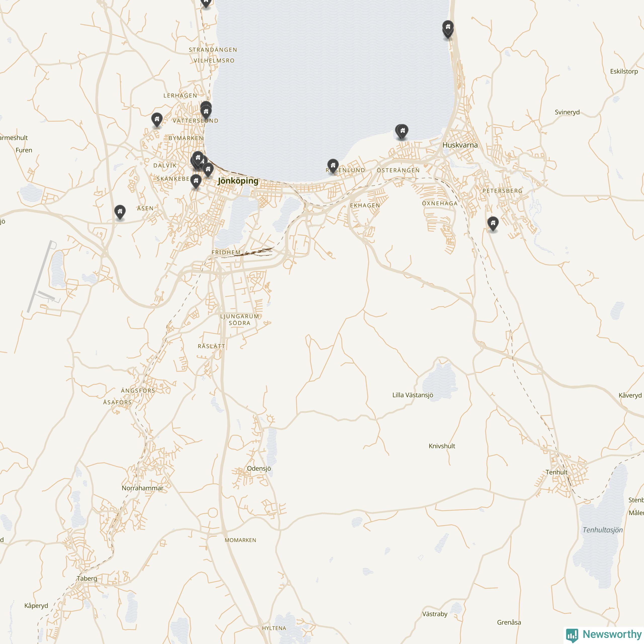Click the Odensjö place label

(259, 468)
